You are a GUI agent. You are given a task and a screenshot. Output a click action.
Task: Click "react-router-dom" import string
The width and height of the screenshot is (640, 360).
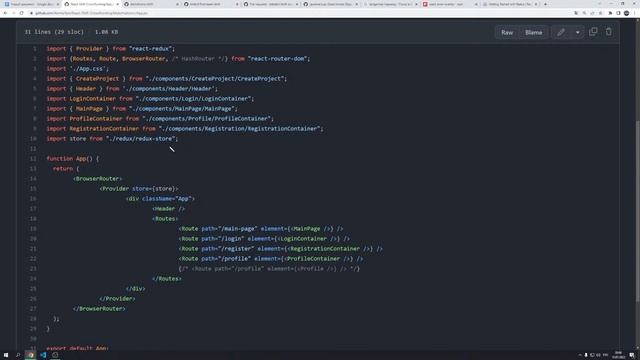click(277, 59)
